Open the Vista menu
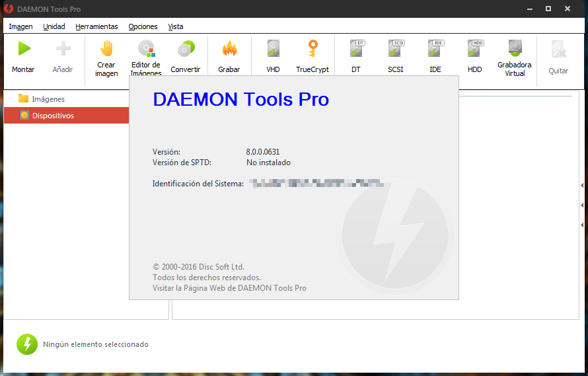Viewport: 588px width, 376px height. pyautogui.click(x=176, y=26)
